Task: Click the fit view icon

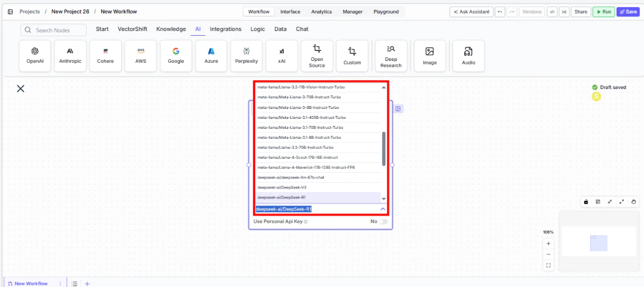Action: tap(549, 265)
